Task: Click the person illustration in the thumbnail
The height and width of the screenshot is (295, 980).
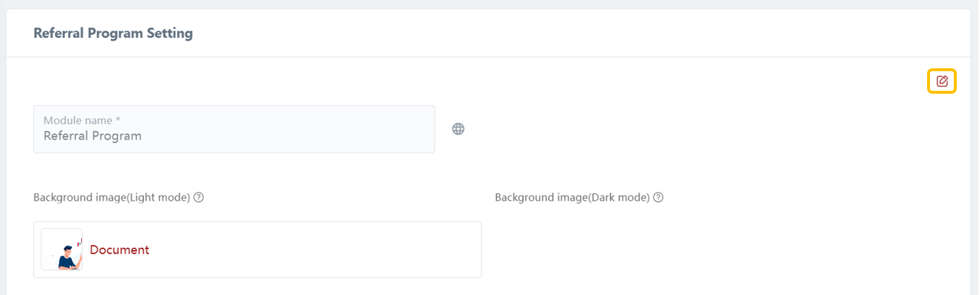Action: pos(67,257)
